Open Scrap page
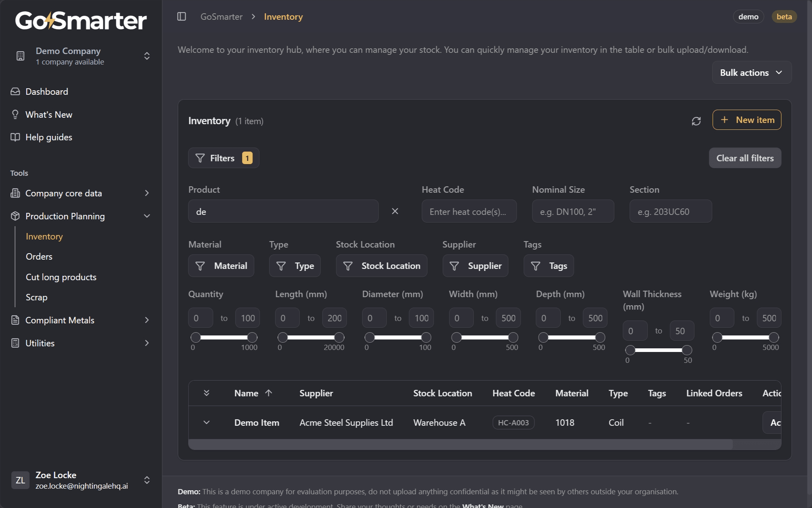The height and width of the screenshot is (508, 812). coord(37,297)
